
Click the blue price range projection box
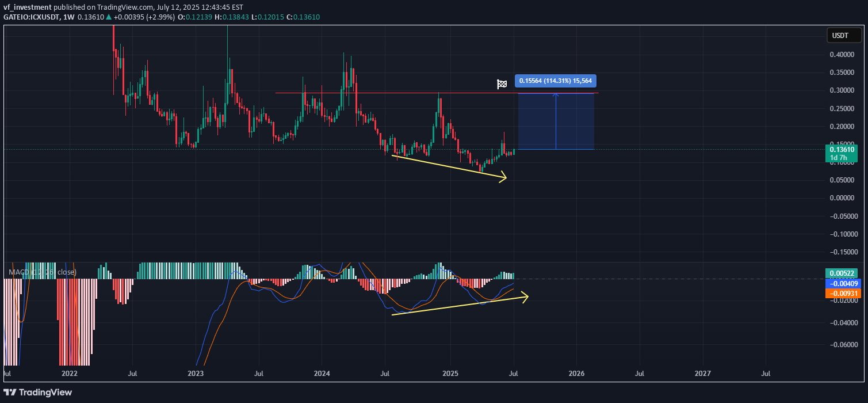click(x=556, y=121)
